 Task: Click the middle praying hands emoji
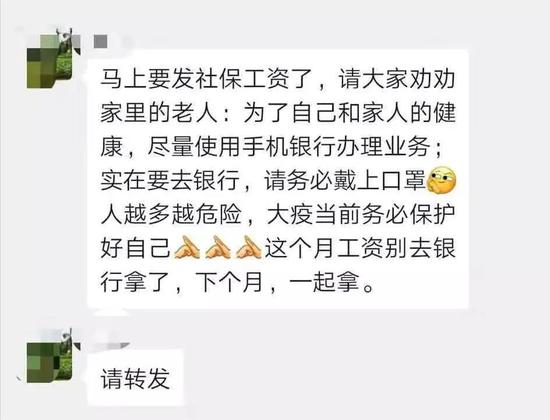218,247
